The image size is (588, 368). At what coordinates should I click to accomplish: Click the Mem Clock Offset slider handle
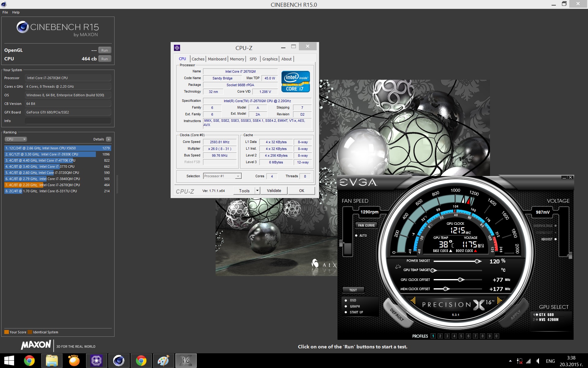point(446,289)
